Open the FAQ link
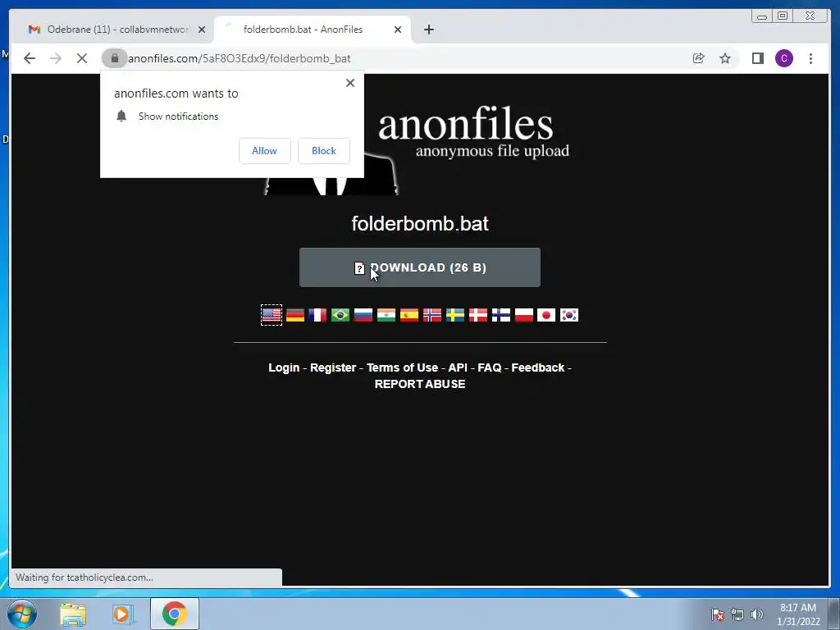840x630 pixels. (489, 367)
